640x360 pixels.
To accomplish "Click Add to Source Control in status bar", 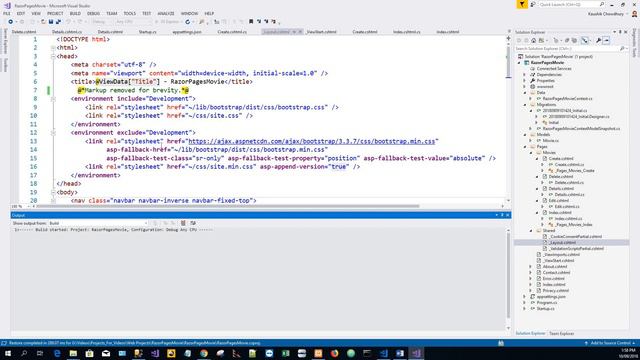I will (x=610, y=343).
